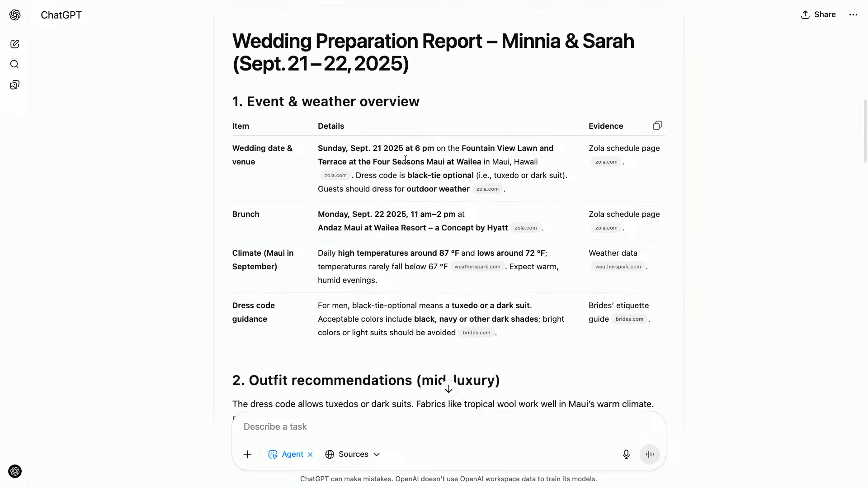The image size is (868, 488).
Task: Open the brides.com citation in the Evidence column
Action: pyautogui.click(x=629, y=319)
